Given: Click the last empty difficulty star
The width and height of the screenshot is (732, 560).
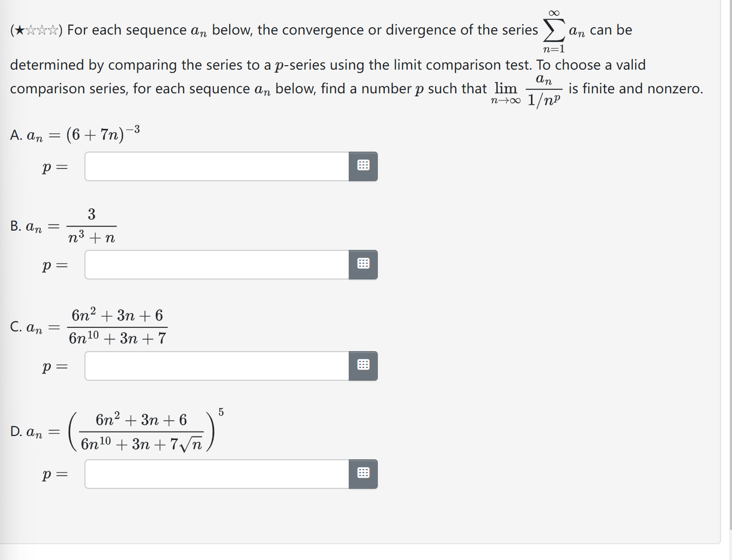Looking at the screenshot, I should (x=53, y=30).
